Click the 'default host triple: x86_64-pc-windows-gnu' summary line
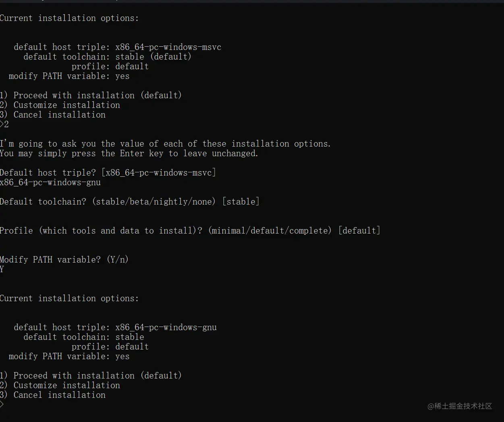504x422 pixels. click(x=115, y=327)
